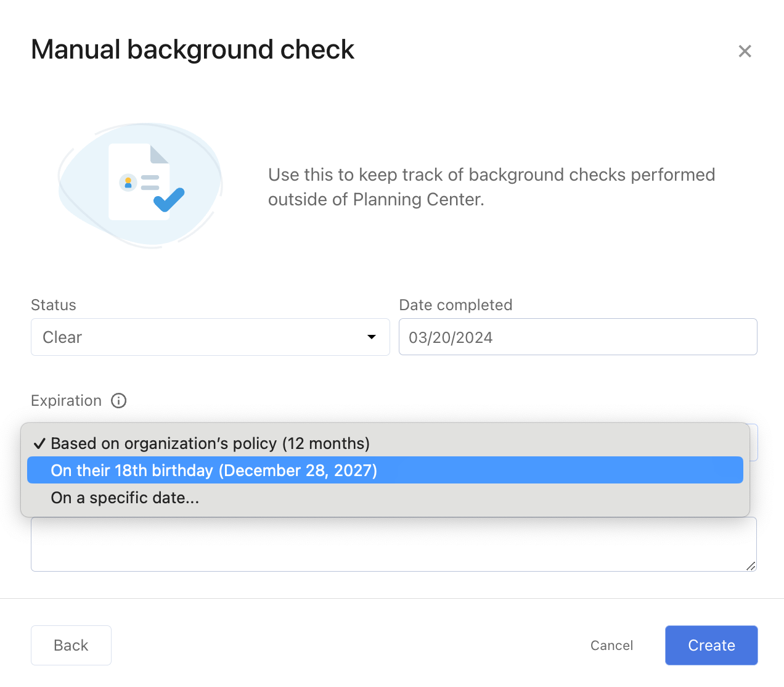Click the Create button
Screen dimensions: 784x687
711,645
